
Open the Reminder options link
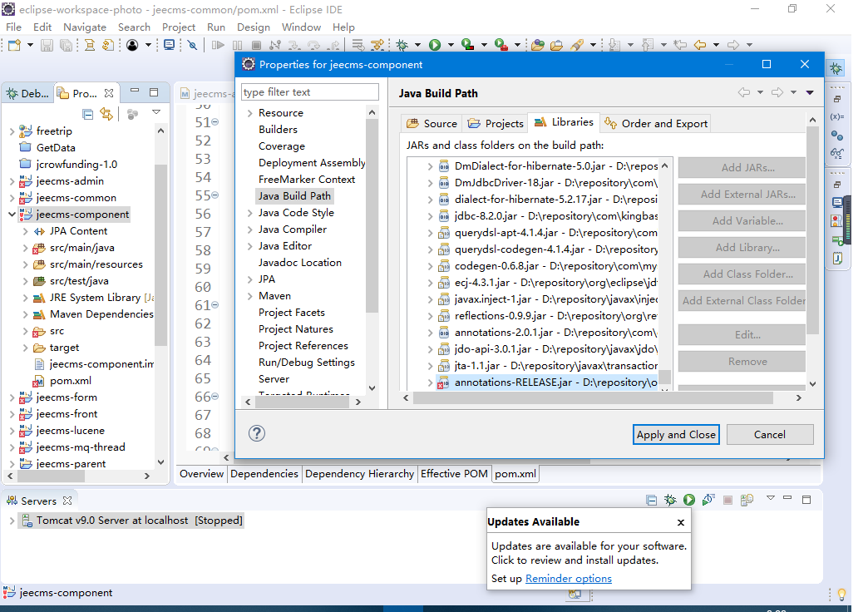[x=568, y=579]
